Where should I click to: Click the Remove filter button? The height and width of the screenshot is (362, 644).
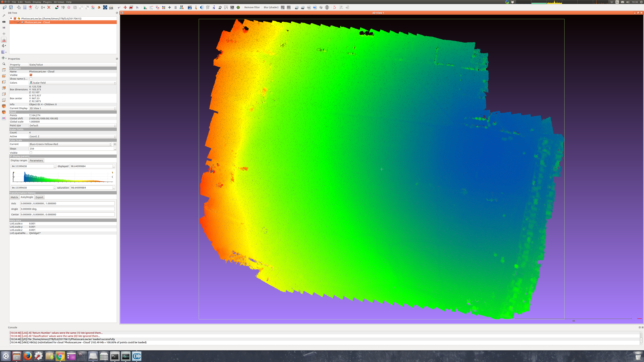(x=252, y=7)
